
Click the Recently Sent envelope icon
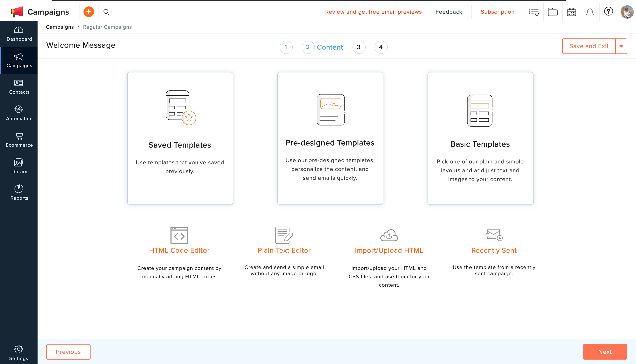click(x=494, y=235)
